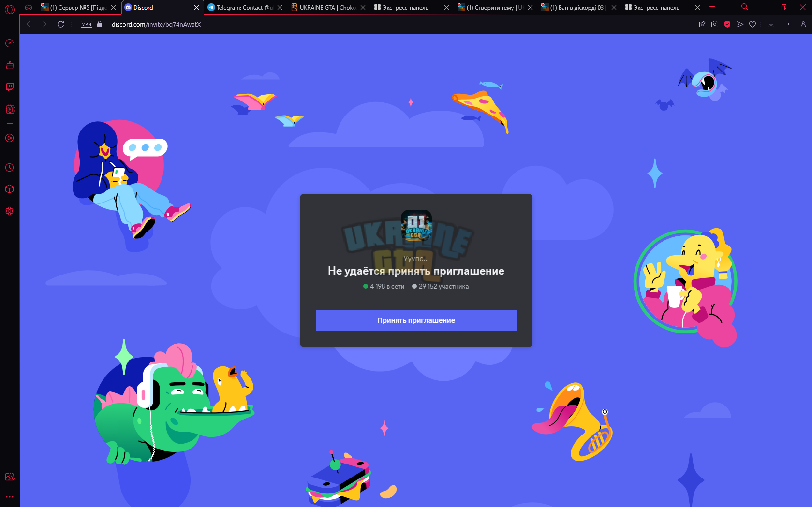Screen dimensions: 812x507
Task: Open the gallery icon at sidebar bottom
Action: 10,477
